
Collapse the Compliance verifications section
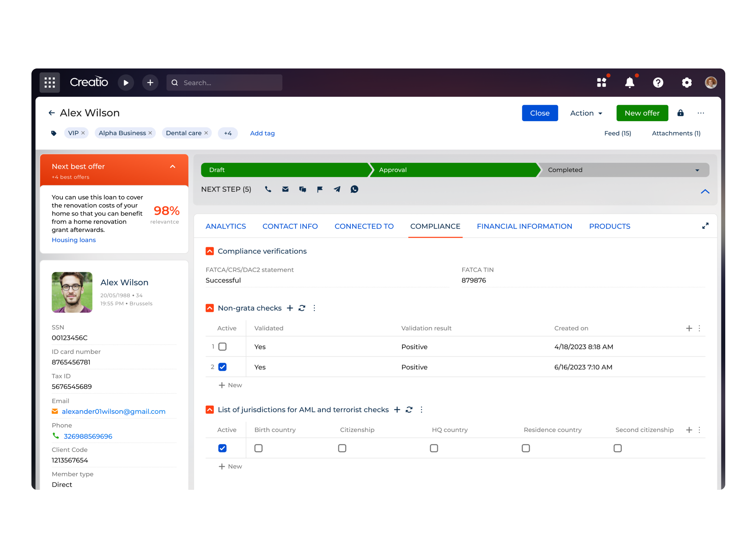click(x=209, y=251)
